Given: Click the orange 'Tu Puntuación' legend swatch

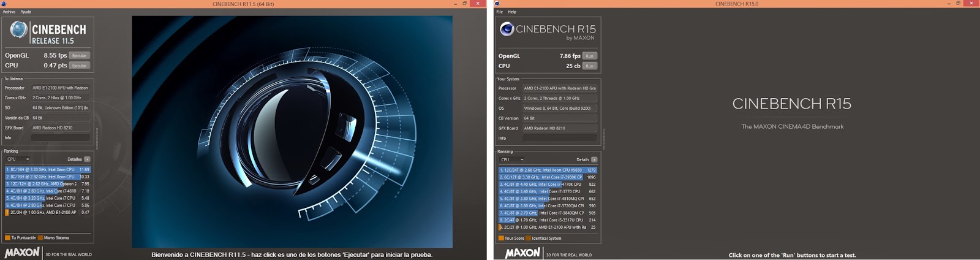Looking at the screenshot, I should click(x=7, y=238).
